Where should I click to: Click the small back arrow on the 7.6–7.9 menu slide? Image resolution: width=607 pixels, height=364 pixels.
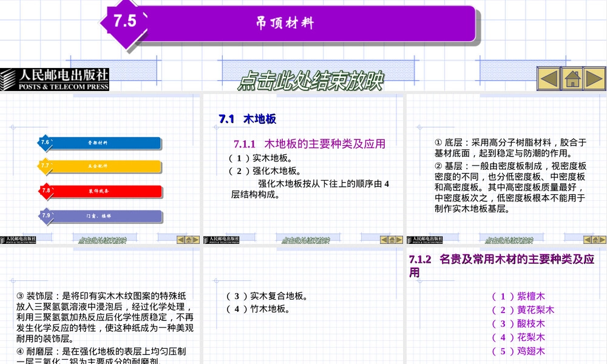(181, 240)
